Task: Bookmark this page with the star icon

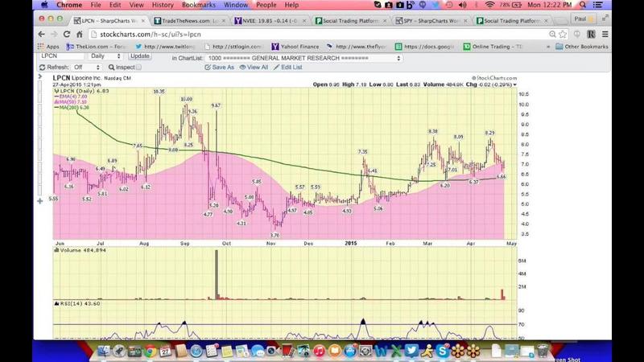Action: (x=563, y=35)
